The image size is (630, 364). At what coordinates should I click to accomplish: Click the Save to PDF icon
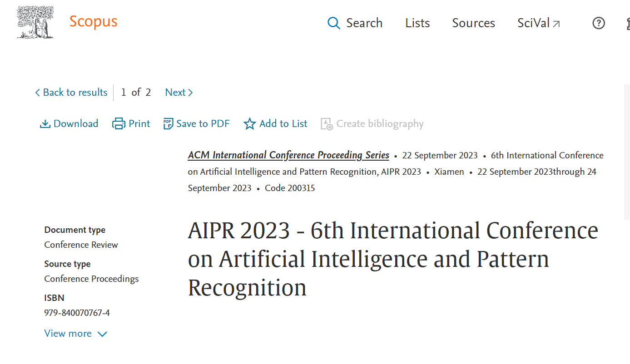point(168,124)
